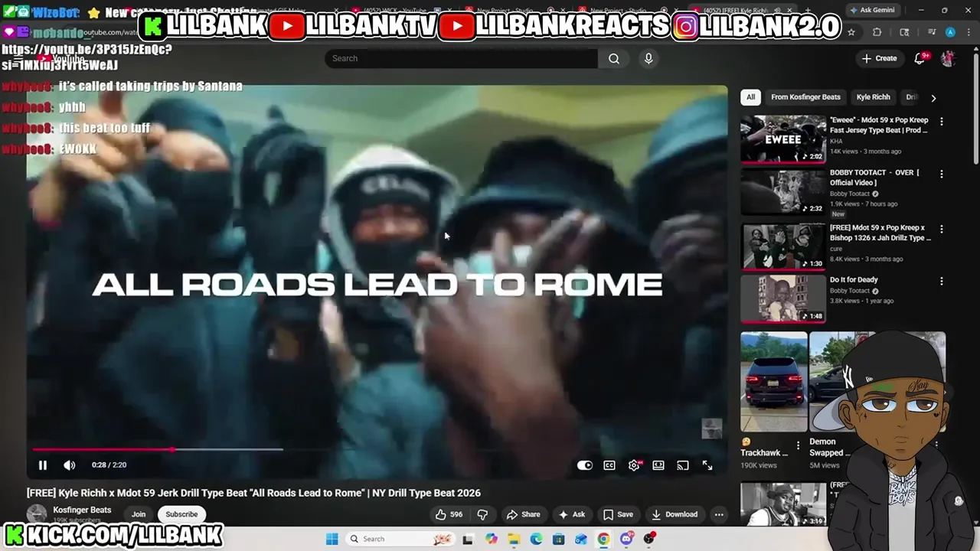Select the All filter chip

(x=750, y=97)
